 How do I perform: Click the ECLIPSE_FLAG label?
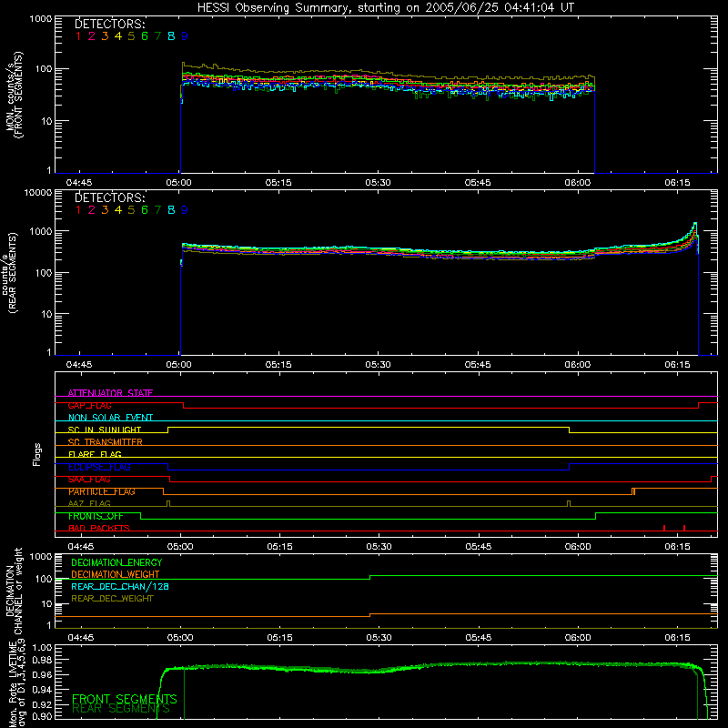click(99, 467)
